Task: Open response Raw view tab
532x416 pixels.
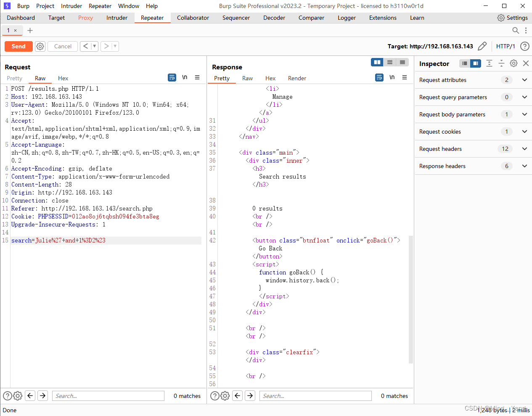Action: [x=247, y=78]
